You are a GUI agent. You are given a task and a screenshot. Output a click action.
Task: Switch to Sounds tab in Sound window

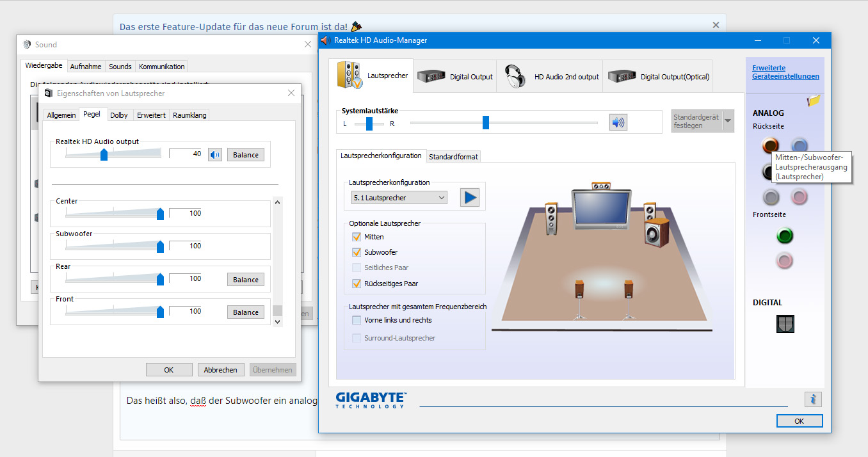(120, 67)
